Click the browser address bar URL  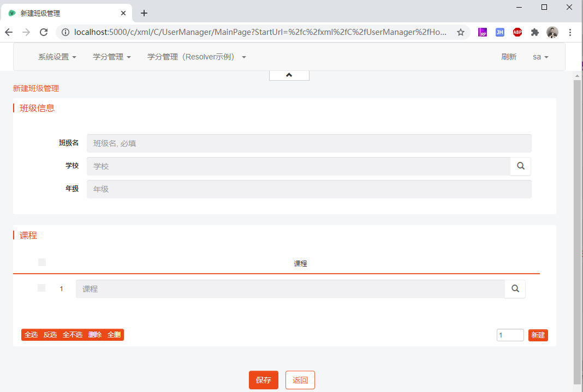(260, 32)
